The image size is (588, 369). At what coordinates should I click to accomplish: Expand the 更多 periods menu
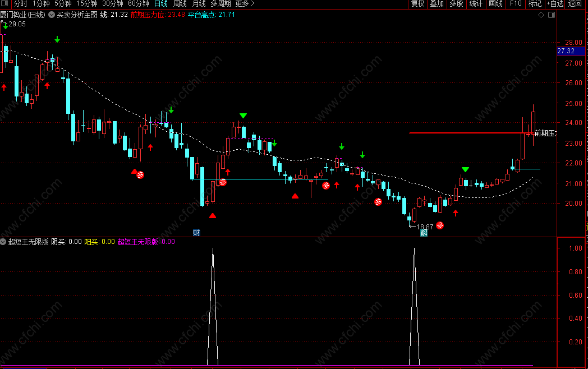[245, 4]
